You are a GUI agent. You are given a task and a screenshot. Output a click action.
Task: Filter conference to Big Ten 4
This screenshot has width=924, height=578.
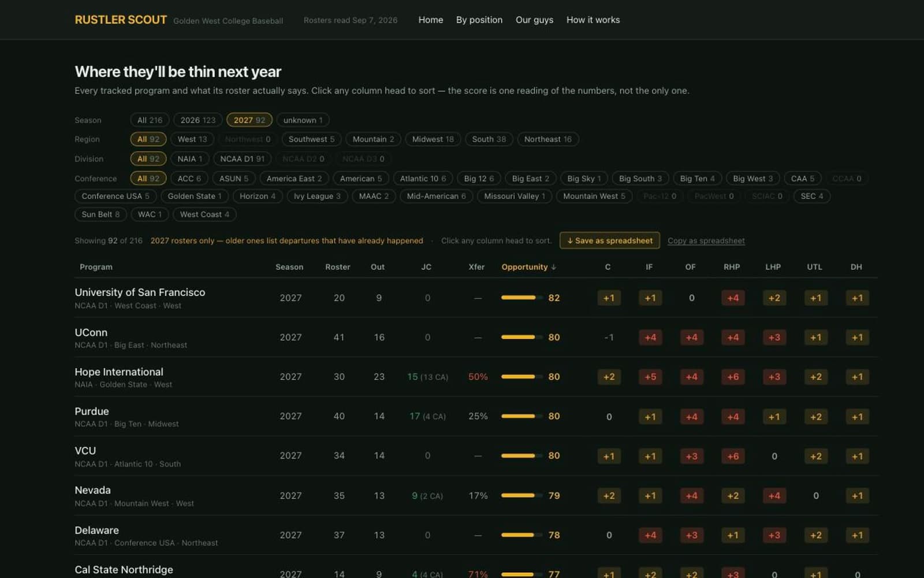(x=697, y=179)
